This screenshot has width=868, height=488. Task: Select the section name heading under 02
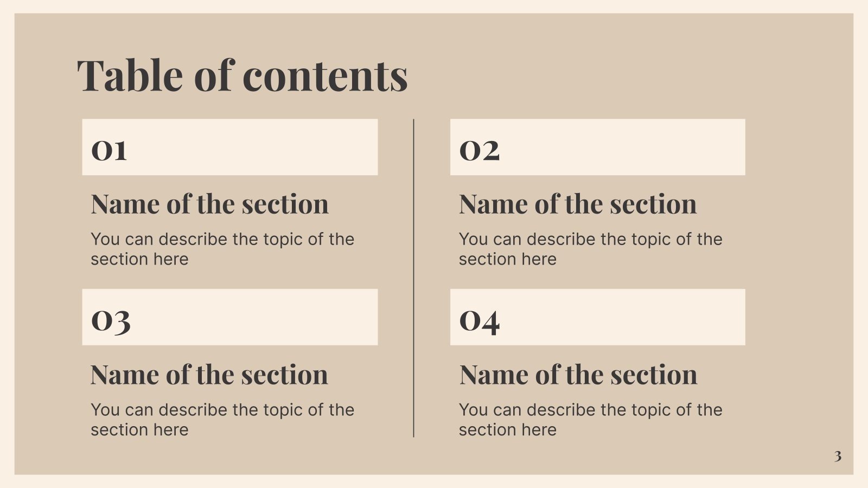pyautogui.click(x=578, y=204)
